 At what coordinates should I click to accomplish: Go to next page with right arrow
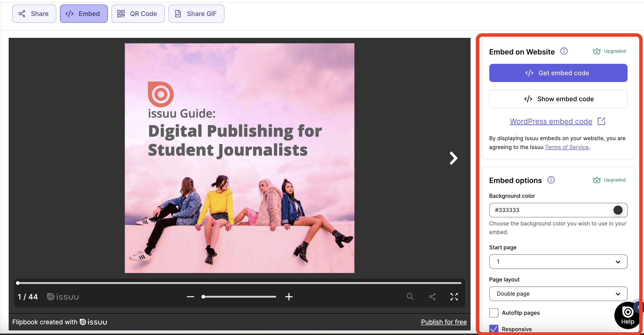[x=453, y=158]
